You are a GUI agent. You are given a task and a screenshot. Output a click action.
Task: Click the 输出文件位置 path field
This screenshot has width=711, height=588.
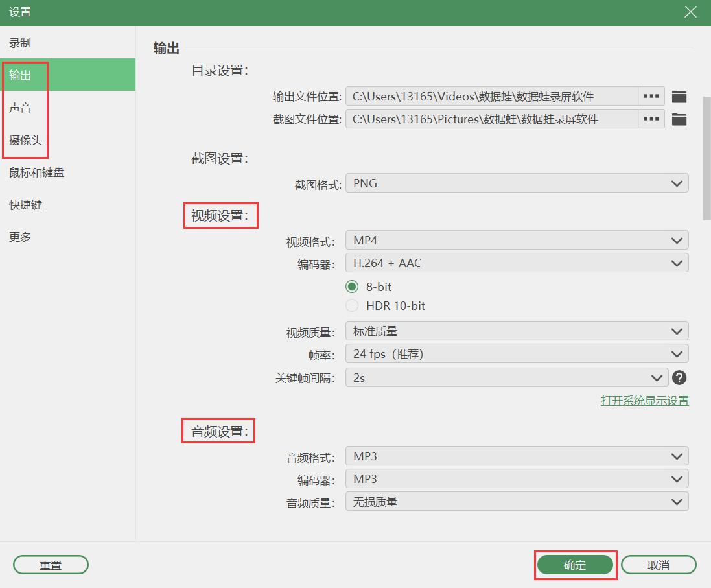(x=493, y=95)
